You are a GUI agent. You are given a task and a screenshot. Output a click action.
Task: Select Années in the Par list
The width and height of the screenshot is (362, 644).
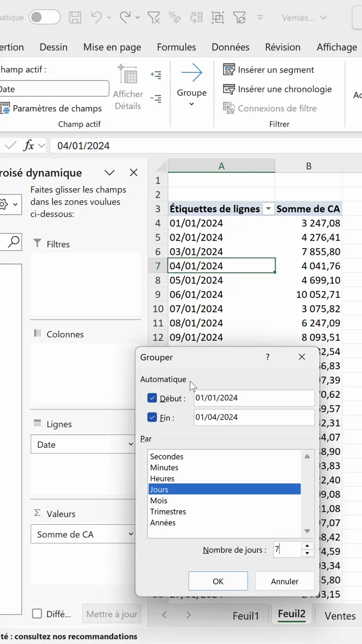(225, 523)
